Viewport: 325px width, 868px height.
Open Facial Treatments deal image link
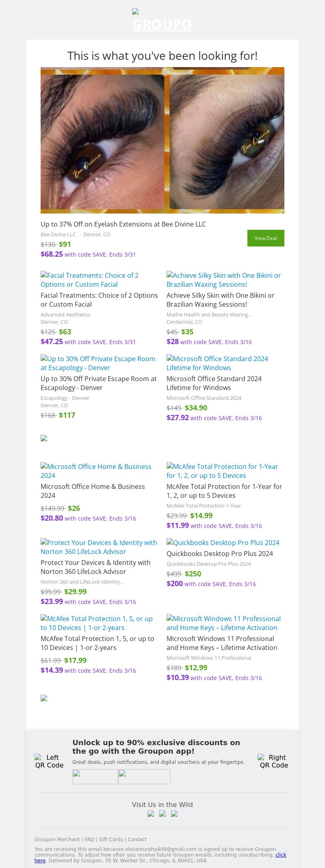click(x=89, y=280)
